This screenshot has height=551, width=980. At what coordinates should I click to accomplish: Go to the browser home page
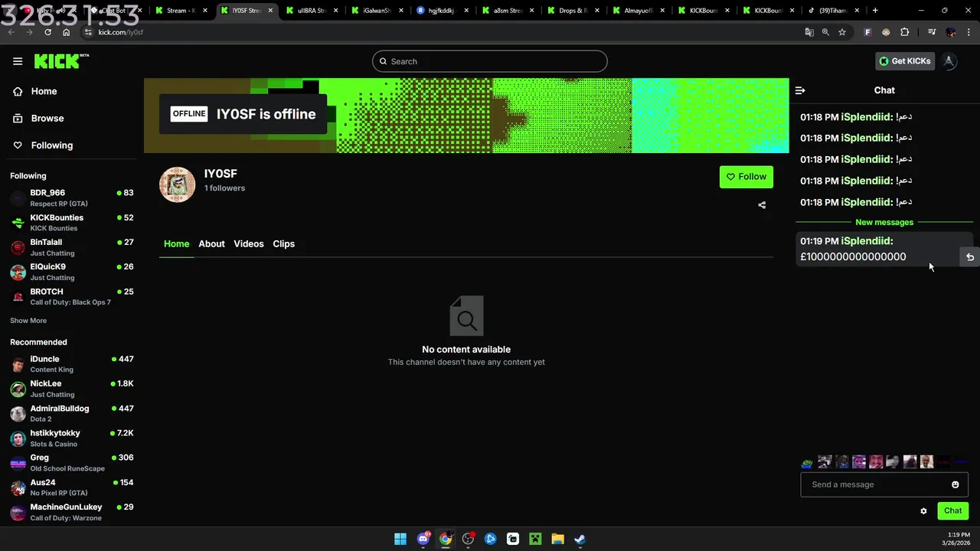[67, 32]
